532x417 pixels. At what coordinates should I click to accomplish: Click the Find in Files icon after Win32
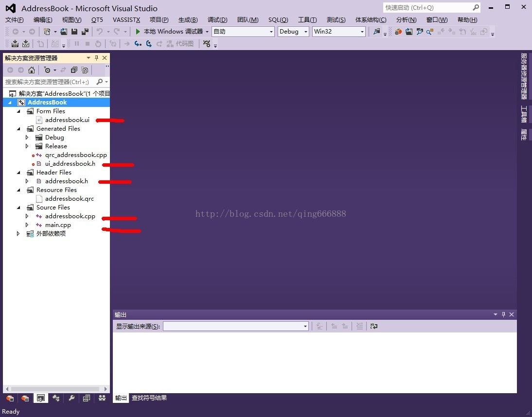(376, 32)
